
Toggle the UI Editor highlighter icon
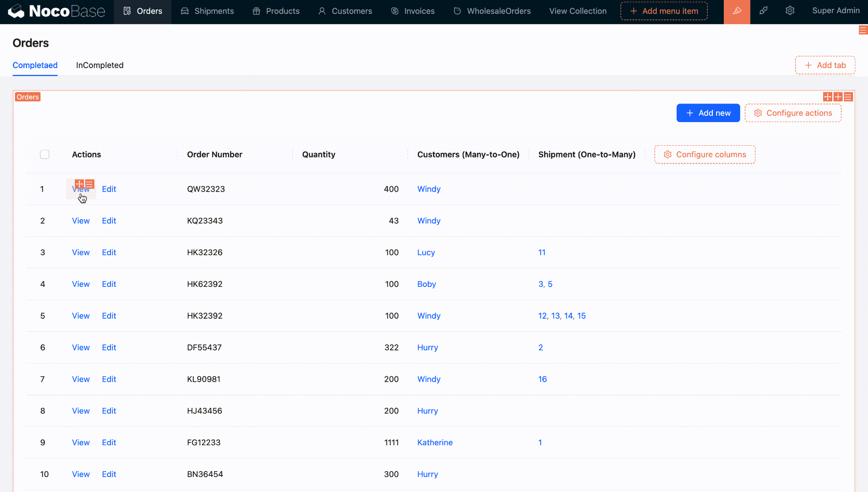click(736, 11)
